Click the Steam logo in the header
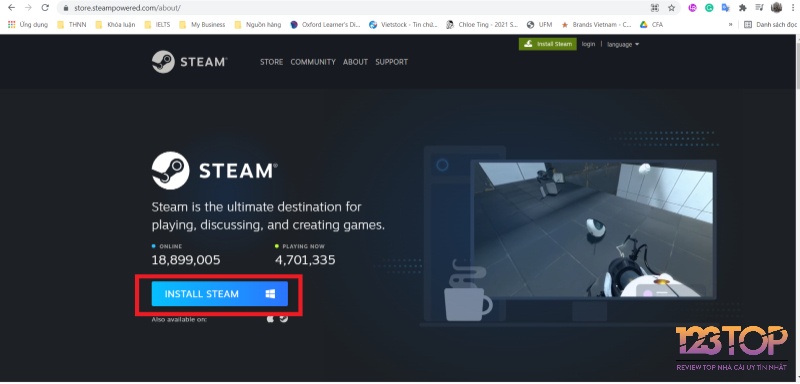 189,62
